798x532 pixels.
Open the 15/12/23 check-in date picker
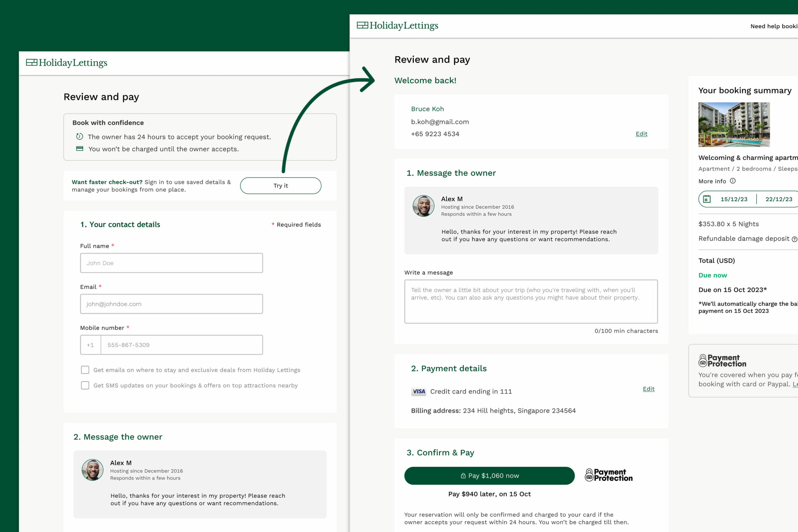(733, 199)
